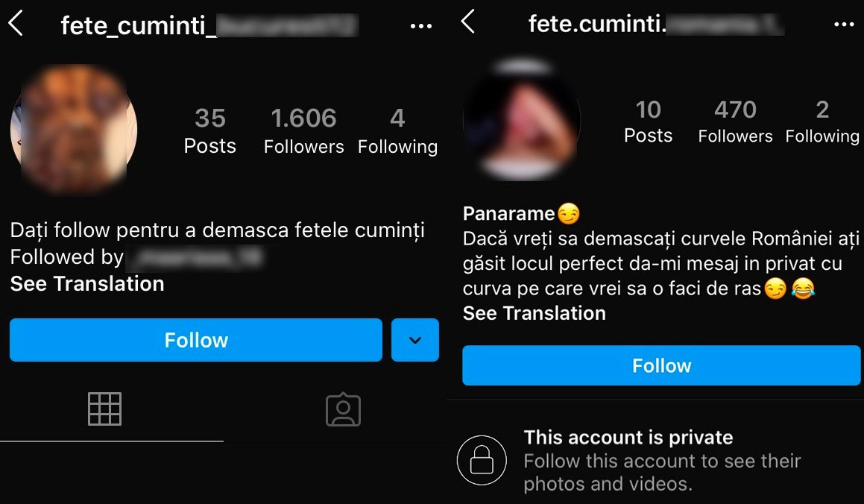Viewport: 864px width, 504px height.
Task: Open the three-dot menu on right profile
Action: [x=844, y=25]
